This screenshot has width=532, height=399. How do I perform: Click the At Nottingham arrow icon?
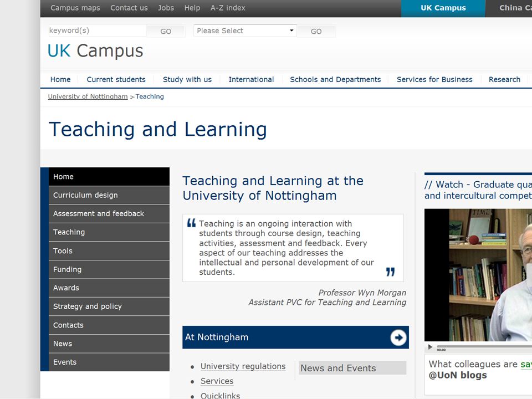click(x=398, y=337)
